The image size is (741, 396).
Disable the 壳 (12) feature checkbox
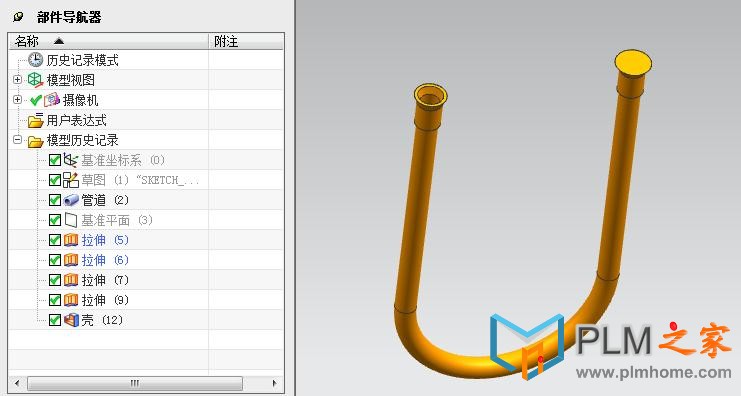click(55, 320)
